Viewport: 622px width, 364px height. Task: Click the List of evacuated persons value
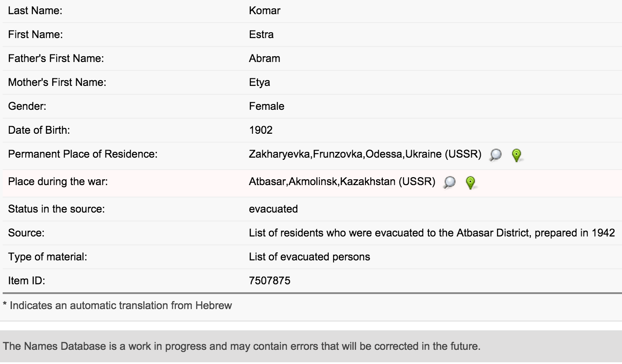pos(309,257)
